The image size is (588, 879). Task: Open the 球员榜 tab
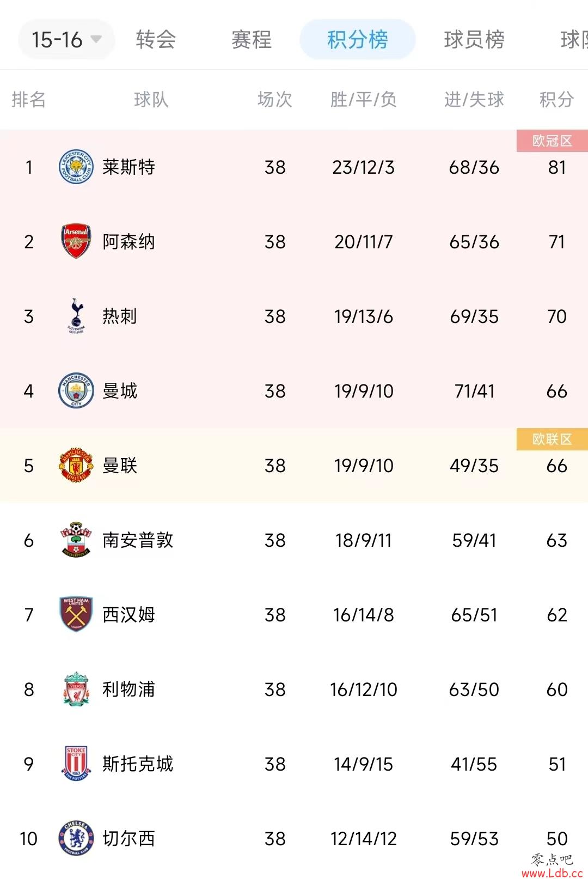pyautogui.click(x=474, y=39)
